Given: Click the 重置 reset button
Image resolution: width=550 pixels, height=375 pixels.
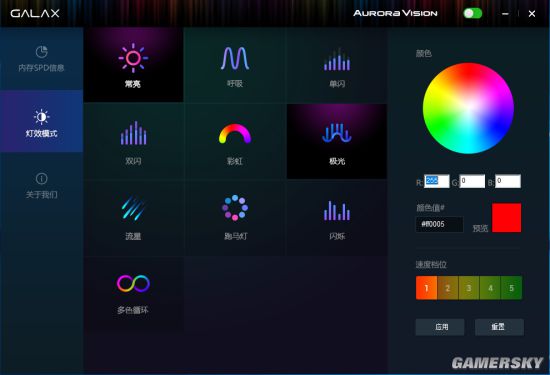Looking at the screenshot, I should (x=499, y=327).
